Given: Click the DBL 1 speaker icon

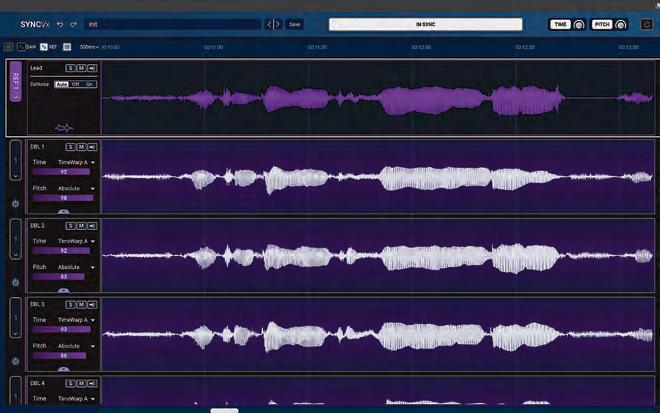Looking at the screenshot, I should click(x=92, y=147).
